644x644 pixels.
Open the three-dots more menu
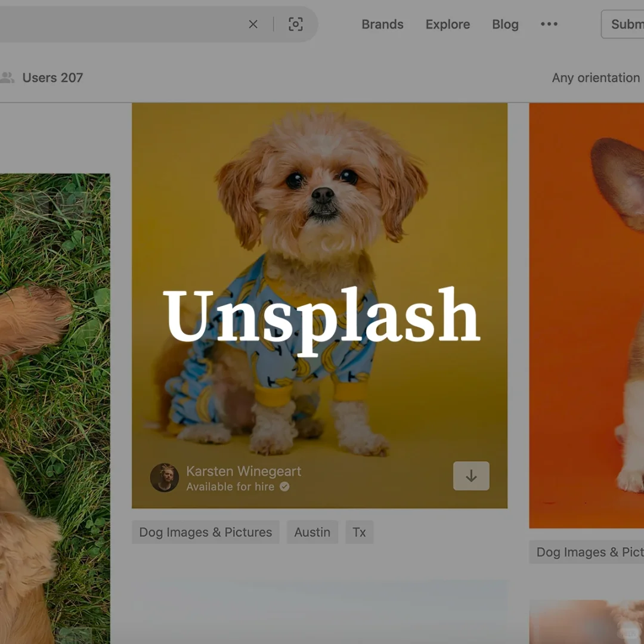coord(549,24)
